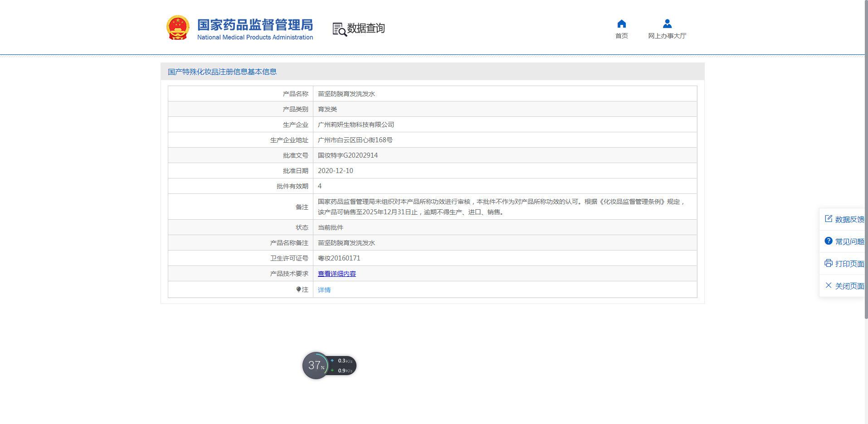
Task: Click the lightbulb icon beside 注
Action: [298, 289]
